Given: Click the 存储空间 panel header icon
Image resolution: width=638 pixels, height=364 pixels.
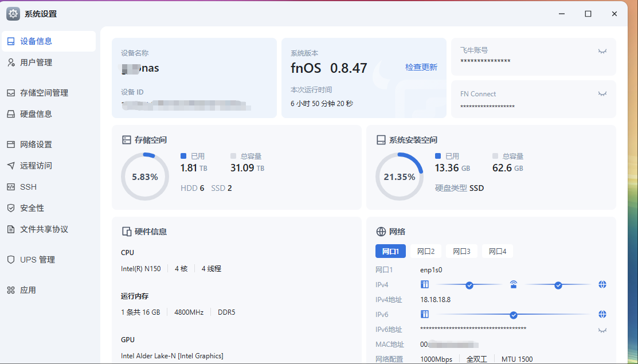Looking at the screenshot, I should [127, 140].
